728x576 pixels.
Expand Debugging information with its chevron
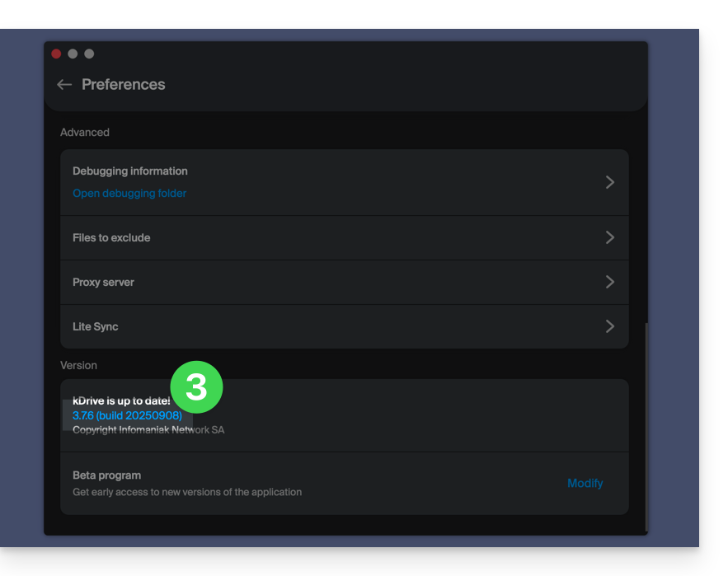pos(609,182)
